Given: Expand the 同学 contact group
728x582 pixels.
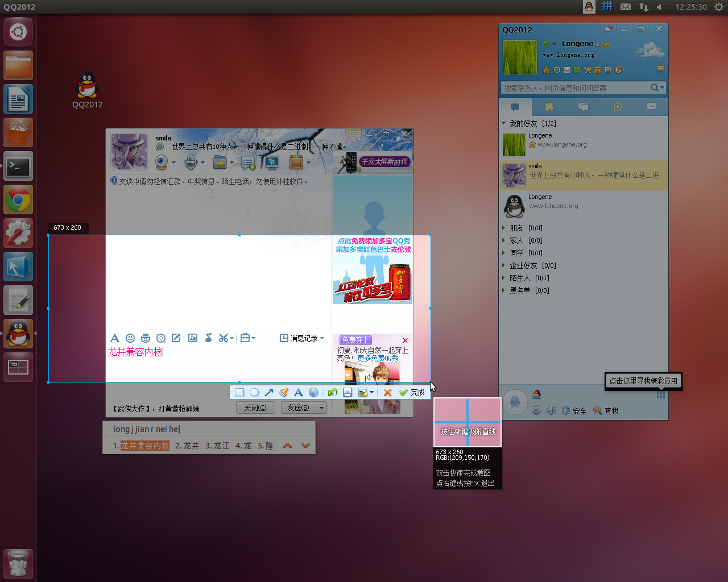Looking at the screenshot, I should [504, 253].
